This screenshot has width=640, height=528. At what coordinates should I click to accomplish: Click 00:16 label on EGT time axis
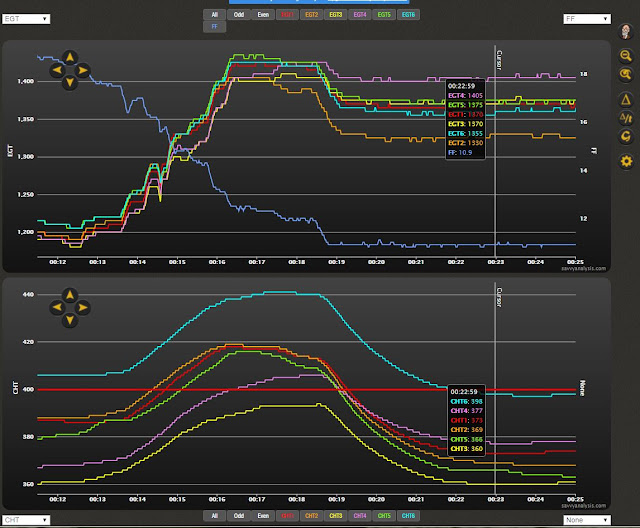[x=217, y=262]
